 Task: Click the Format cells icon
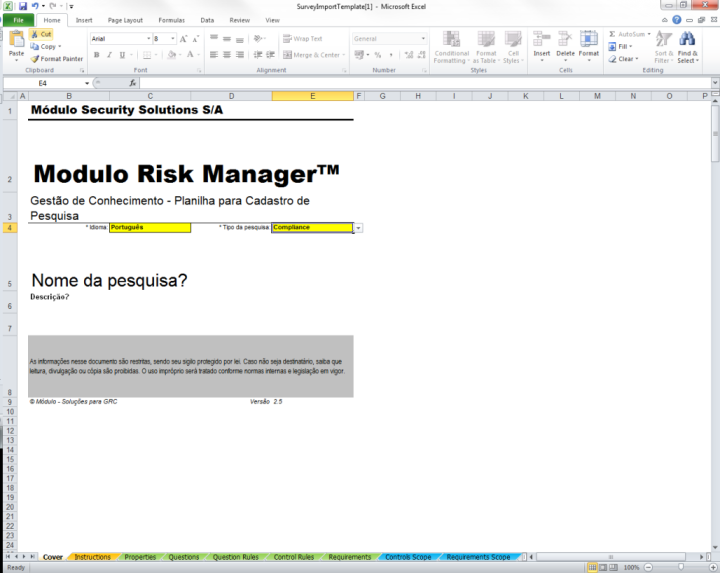[589, 39]
